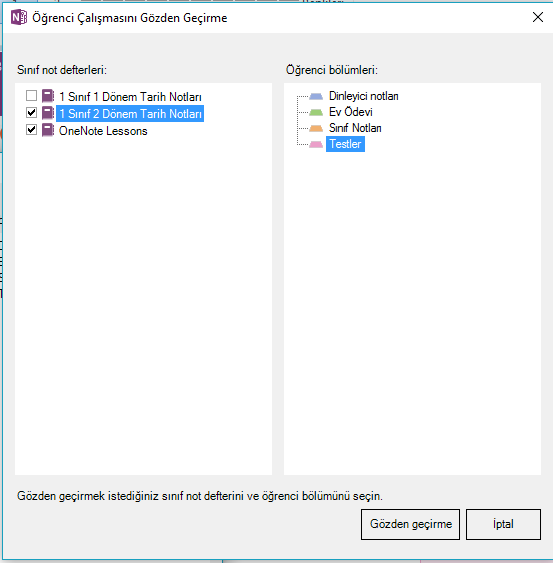Select the Testler section label
The width and height of the screenshot is (553, 563).
345,144
